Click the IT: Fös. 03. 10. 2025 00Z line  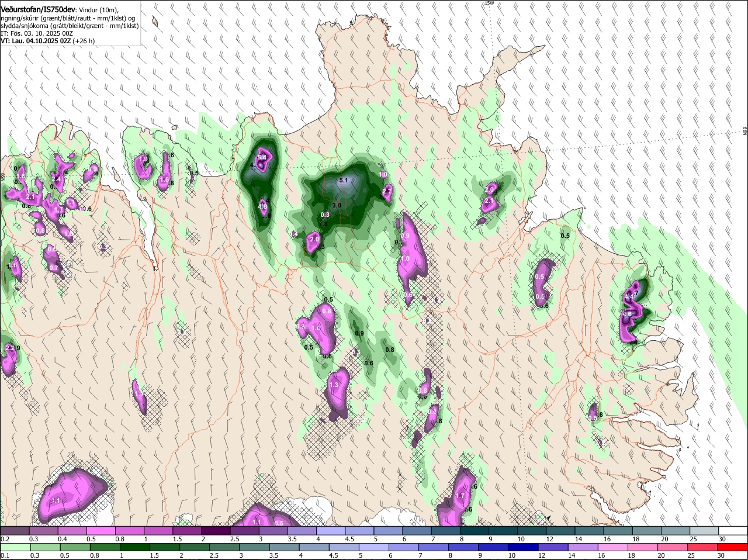point(37,33)
